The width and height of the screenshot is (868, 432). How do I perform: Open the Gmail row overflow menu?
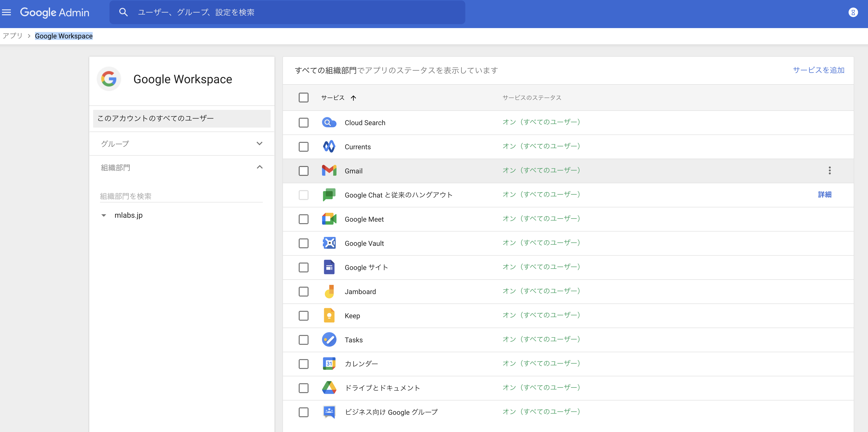click(830, 171)
